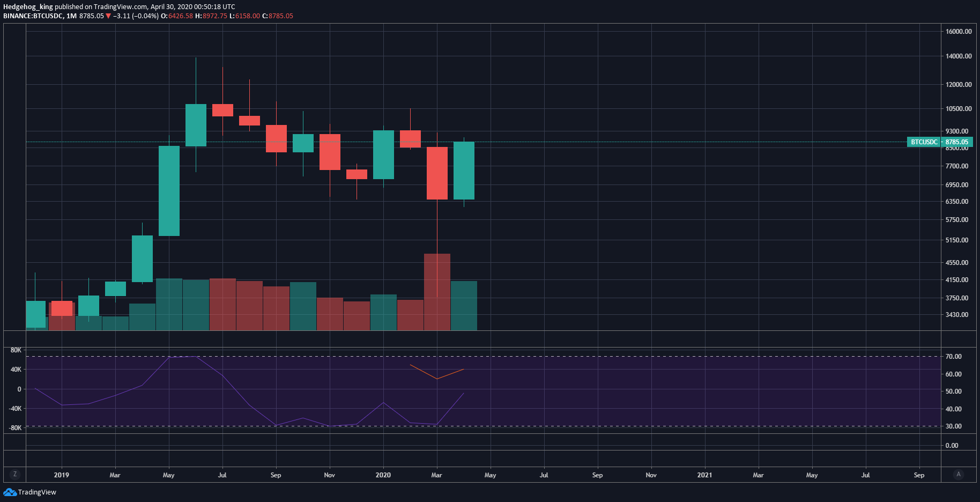Viewport: 980px width, 502px height.
Task: Open the Hedgehog_king author profile
Action: tap(28, 7)
